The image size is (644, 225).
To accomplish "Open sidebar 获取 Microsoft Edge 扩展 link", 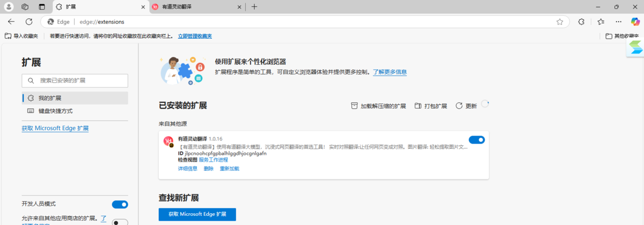I will point(55,129).
